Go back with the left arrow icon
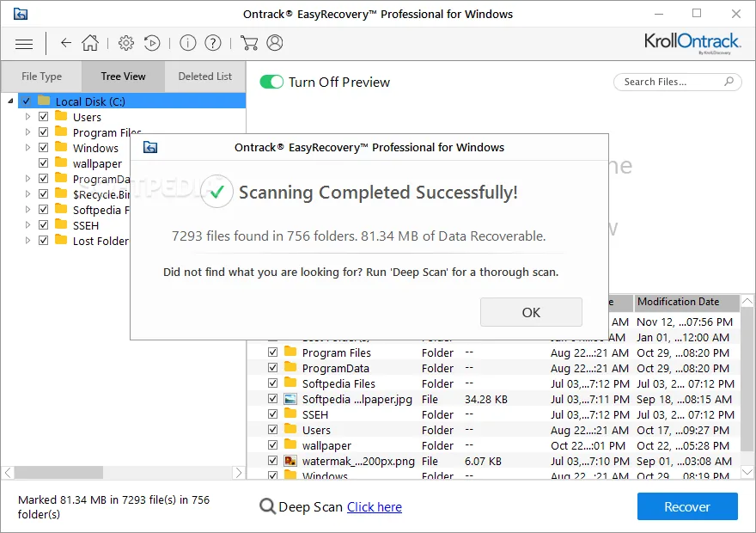 click(66, 43)
